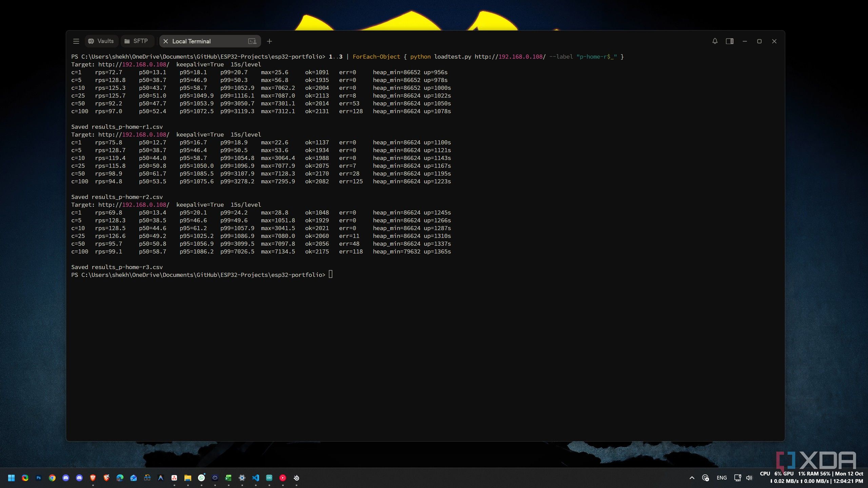Toggle the side panel layout icon
This screenshot has width=868, height=488.
[x=730, y=41]
